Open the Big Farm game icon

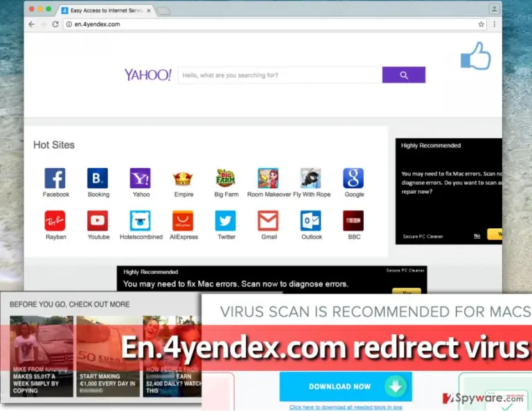point(226,178)
